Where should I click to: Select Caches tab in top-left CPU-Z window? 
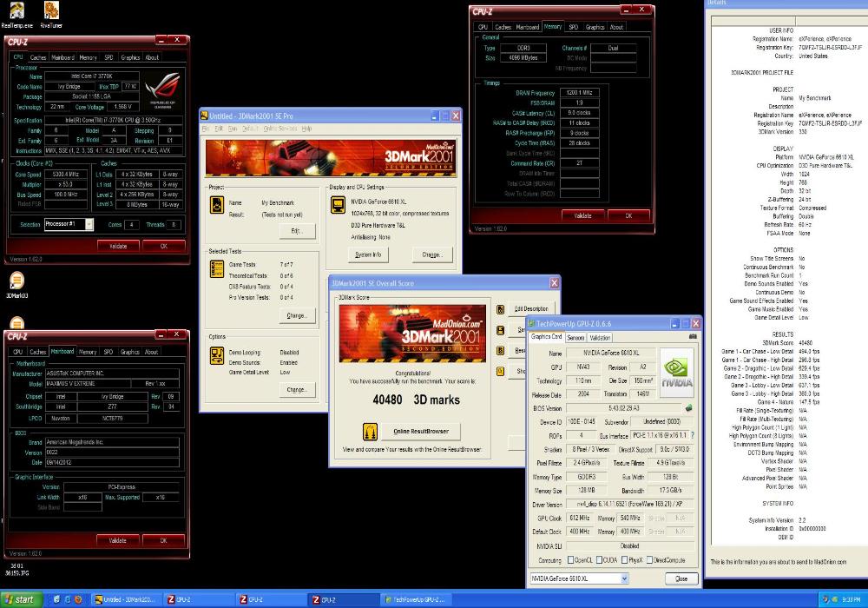[37, 57]
